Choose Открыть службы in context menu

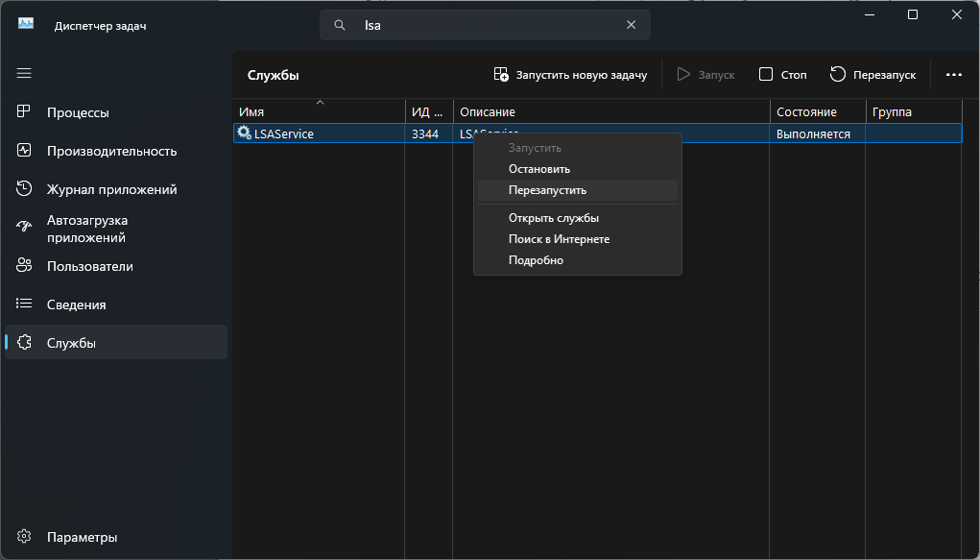click(578, 218)
